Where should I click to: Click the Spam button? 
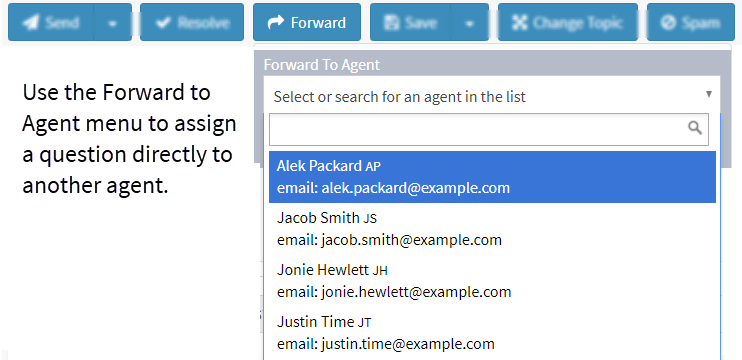pyautogui.click(x=690, y=22)
